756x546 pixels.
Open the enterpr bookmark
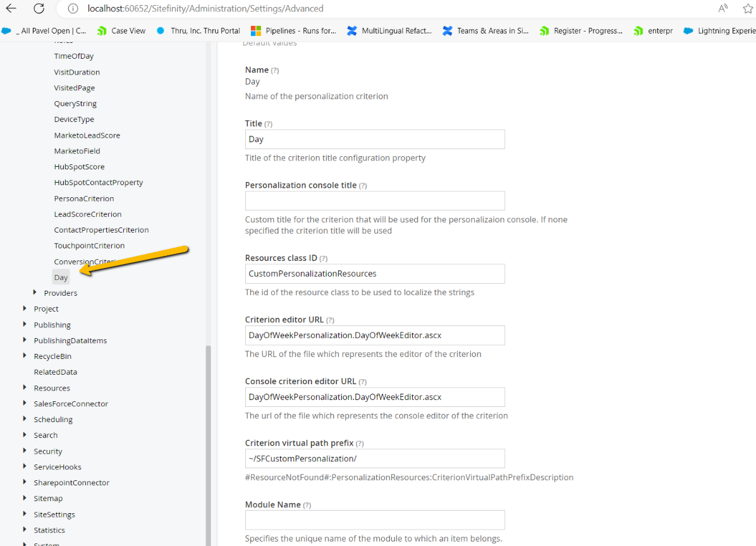[654, 31]
